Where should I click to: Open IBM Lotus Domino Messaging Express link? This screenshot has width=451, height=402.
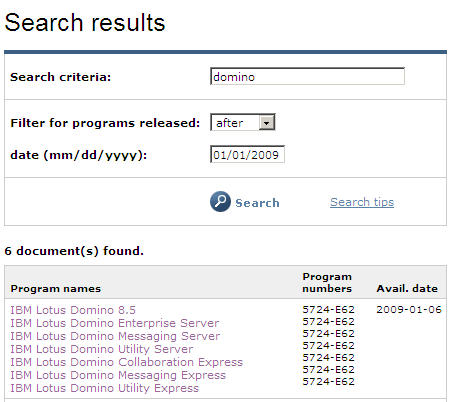pyautogui.click(x=118, y=375)
